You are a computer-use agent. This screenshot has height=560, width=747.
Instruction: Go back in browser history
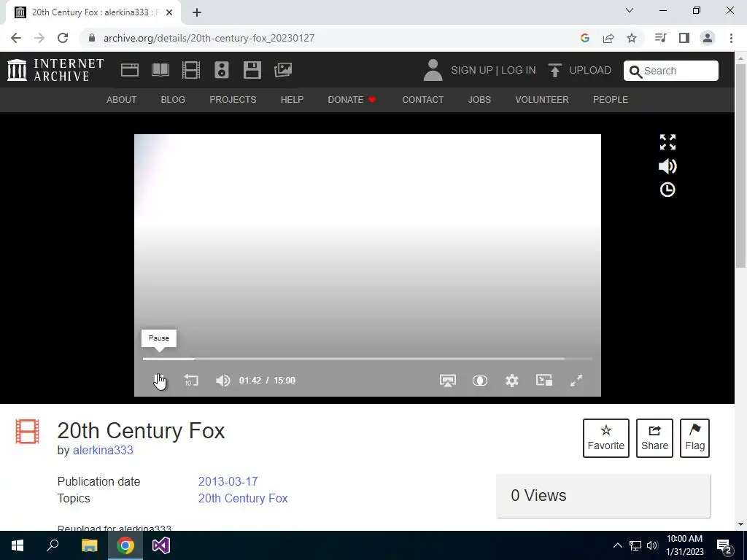(x=16, y=38)
